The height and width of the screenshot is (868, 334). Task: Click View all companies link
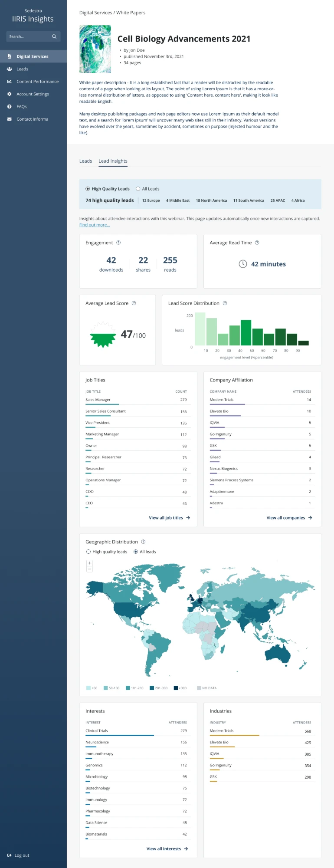286,518
